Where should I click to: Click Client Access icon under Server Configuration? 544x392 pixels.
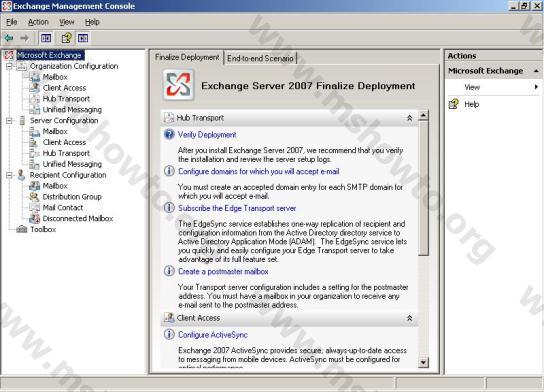(x=35, y=142)
